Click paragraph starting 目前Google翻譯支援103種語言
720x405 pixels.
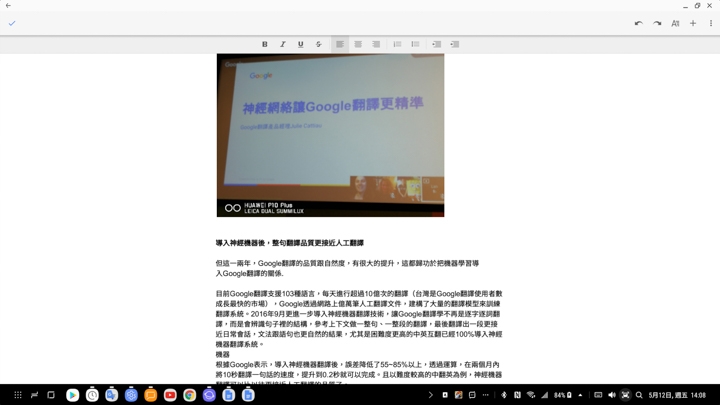point(359,319)
